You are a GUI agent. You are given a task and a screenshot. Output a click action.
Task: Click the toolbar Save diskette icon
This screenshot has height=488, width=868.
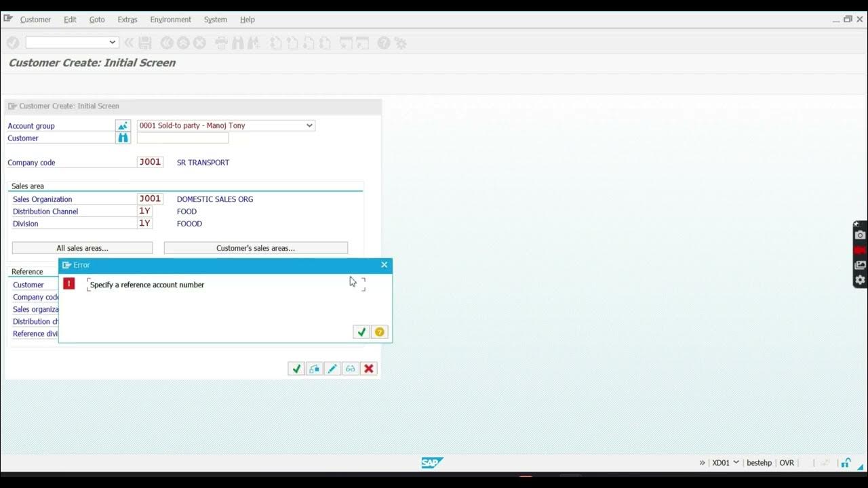145,43
